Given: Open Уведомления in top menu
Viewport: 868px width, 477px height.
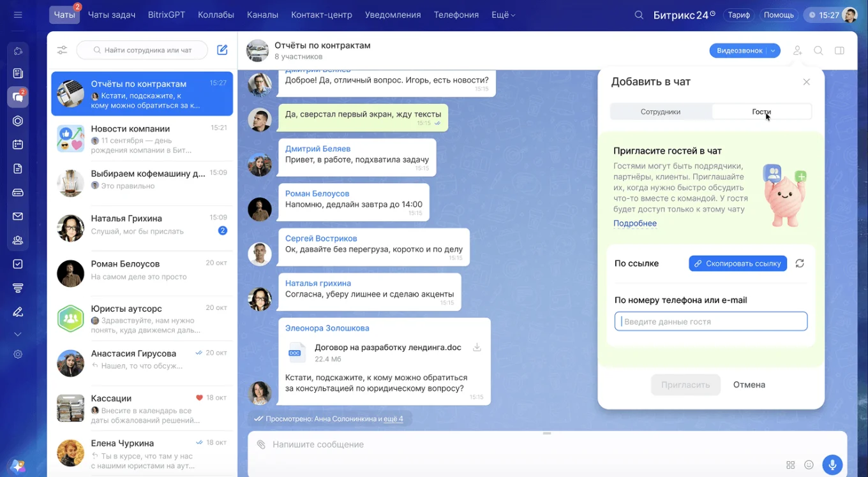Looking at the screenshot, I should coord(393,15).
